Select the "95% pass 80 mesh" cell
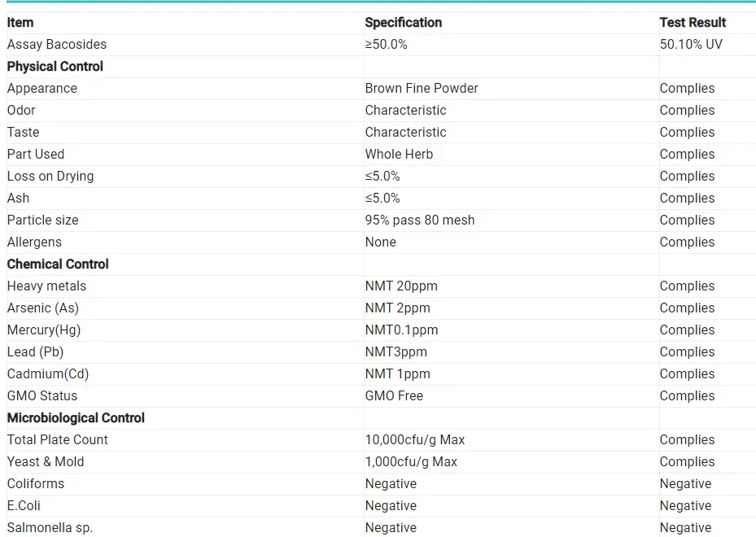The image size is (756, 537). point(420,220)
